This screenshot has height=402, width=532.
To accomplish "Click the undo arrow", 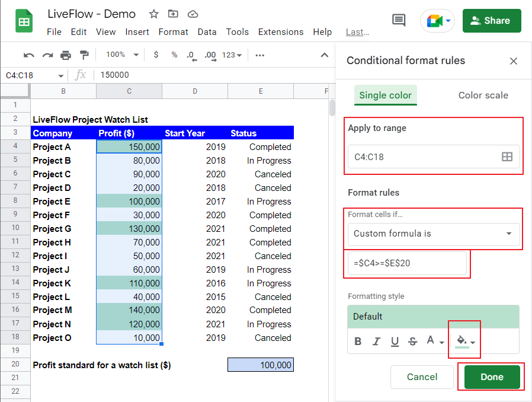I will tap(29, 55).
